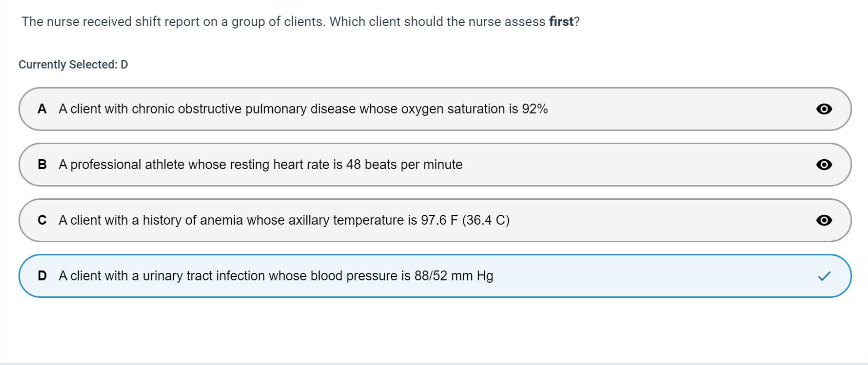Click the bold letter A label
This screenshot has width=868, height=365.
(x=42, y=109)
